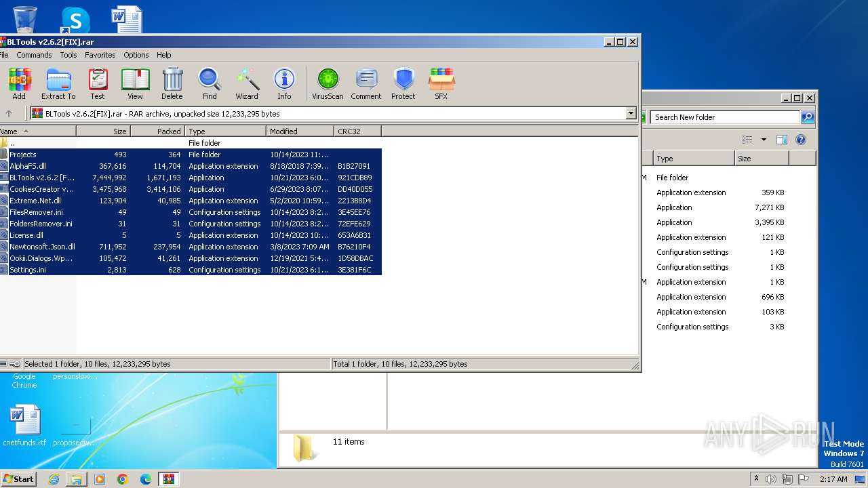The width and height of the screenshot is (868, 488).
Task: Open Explorer help icon
Action: (801, 140)
